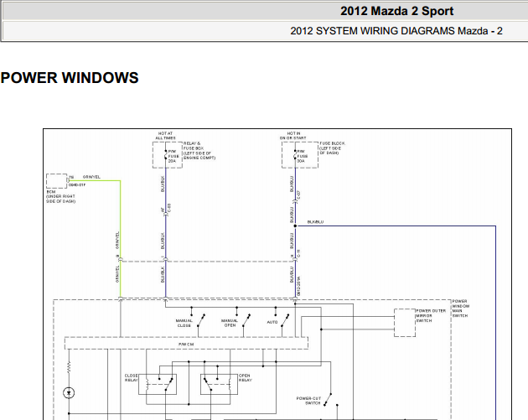Click the "BCM (UNDER RIGHT SIDE OF DASH)" label
The image size is (528, 420).
point(60,196)
